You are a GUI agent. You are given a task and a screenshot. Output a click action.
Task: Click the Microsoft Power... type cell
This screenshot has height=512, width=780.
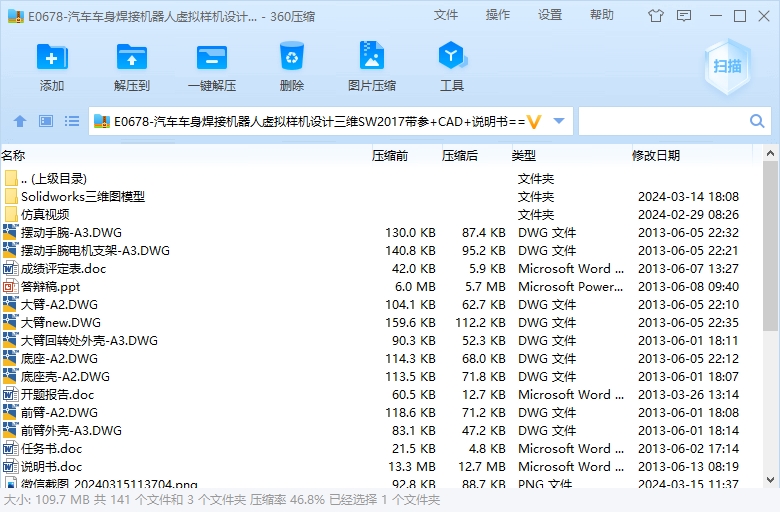(x=571, y=287)
